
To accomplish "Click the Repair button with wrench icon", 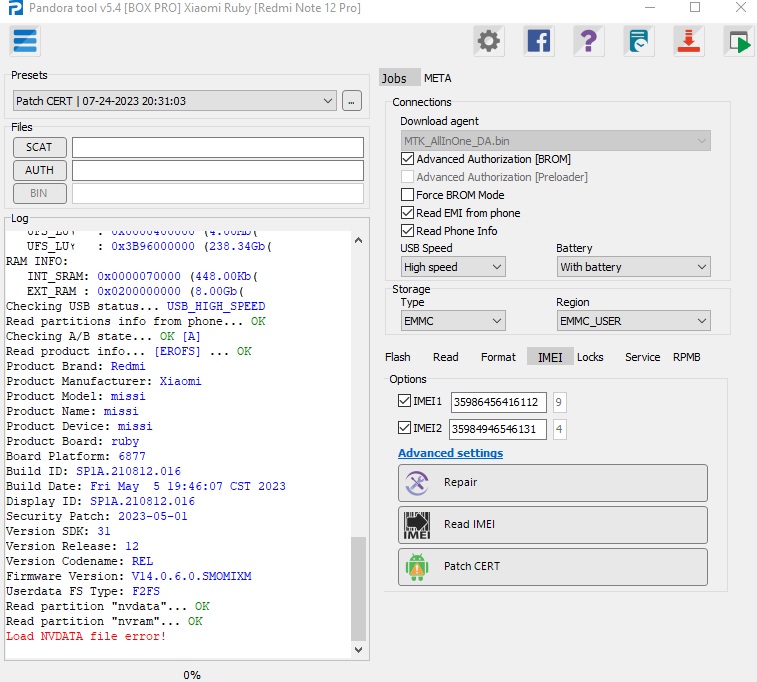I will pyautogui.click(x=553, y=483).
